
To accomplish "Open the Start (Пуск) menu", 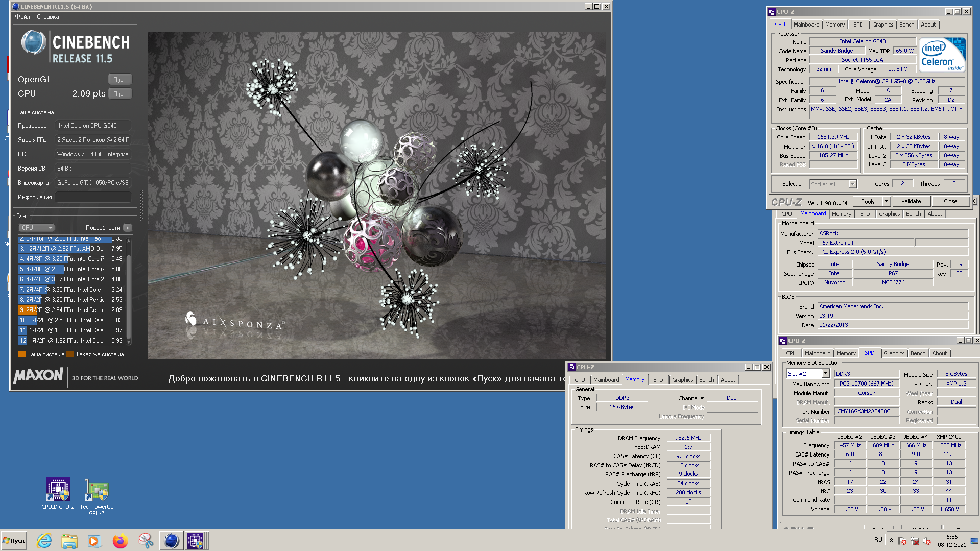I will tap(14, 540).
